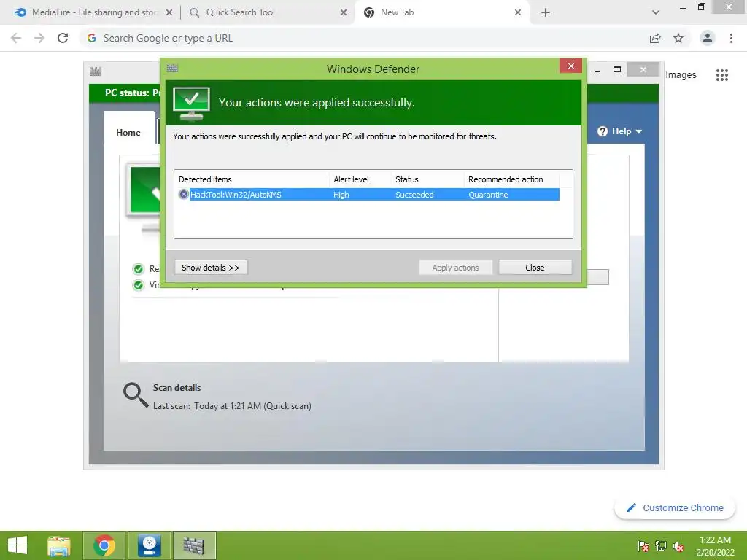
Task: Select the HackTool:Win32/AutoKMS detected item
Action: click(x=368, y=194)
